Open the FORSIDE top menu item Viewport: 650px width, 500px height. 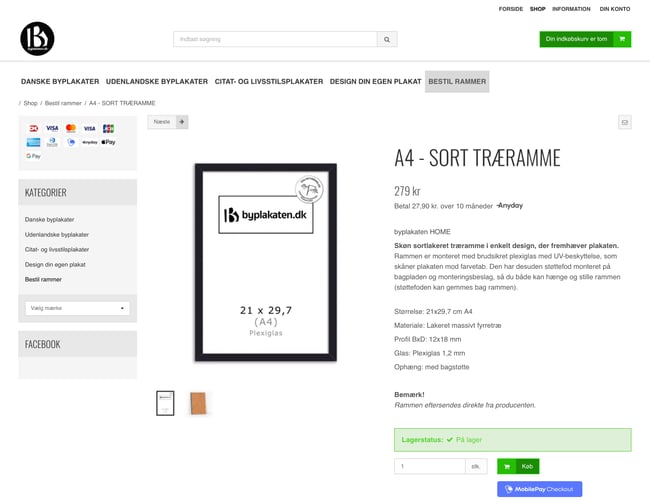point(511,9)
